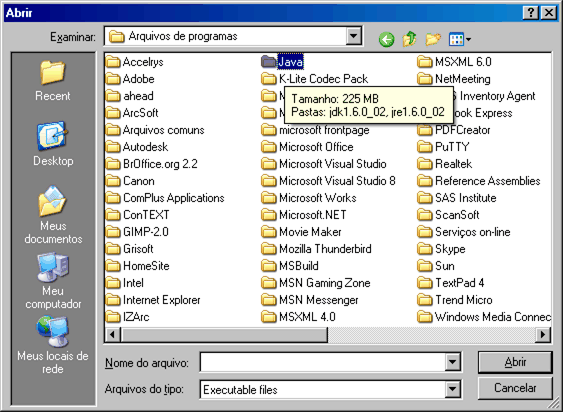Open the Views menu icon
The height and width of the screenshot is (412, 563).
(460, 39)
